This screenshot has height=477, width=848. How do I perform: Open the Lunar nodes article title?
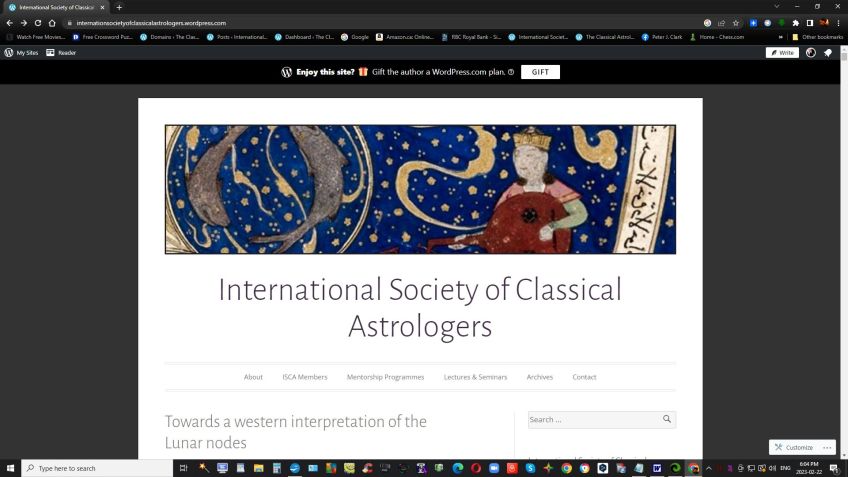296,432
